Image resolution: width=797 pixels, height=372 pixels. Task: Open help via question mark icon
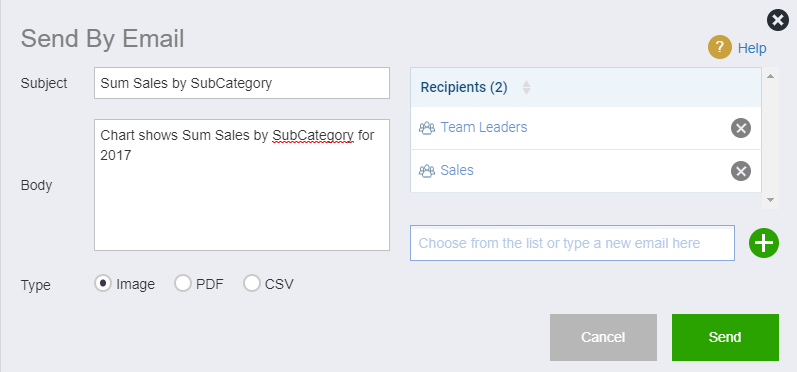(x=720, y=48)
